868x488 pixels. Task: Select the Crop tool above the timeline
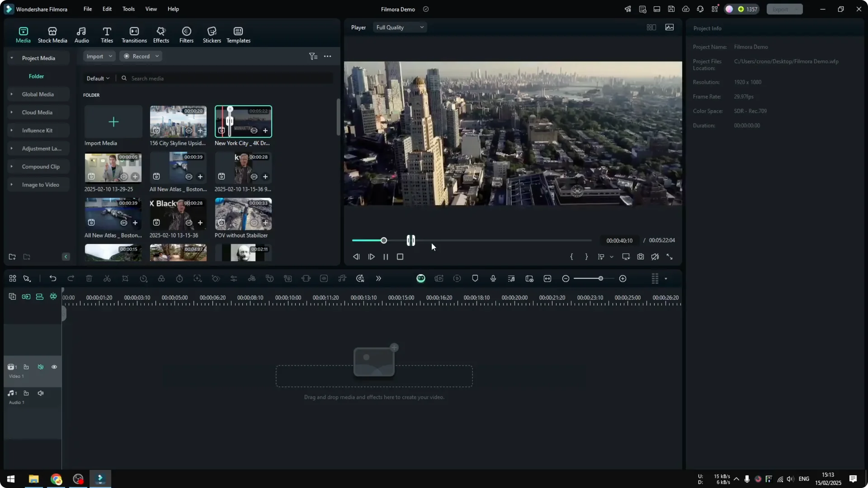click(x=125, y=278)
